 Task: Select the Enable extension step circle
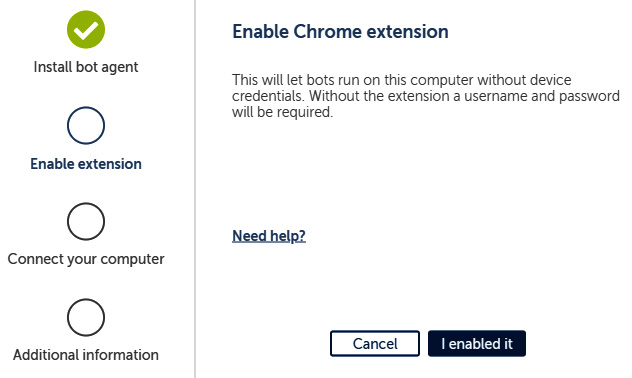[x=86, y=125]
